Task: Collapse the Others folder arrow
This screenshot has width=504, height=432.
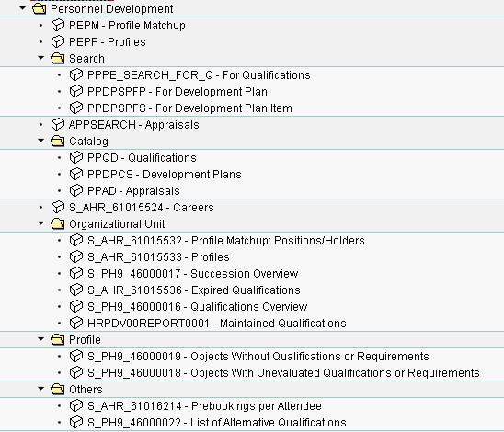Action: (40, 389)
